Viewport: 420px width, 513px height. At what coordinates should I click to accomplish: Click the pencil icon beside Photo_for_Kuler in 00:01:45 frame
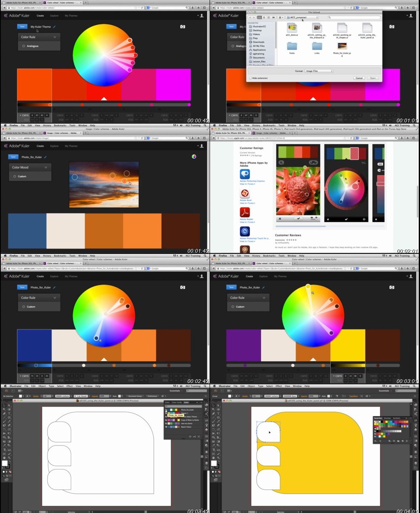(45, 157)
